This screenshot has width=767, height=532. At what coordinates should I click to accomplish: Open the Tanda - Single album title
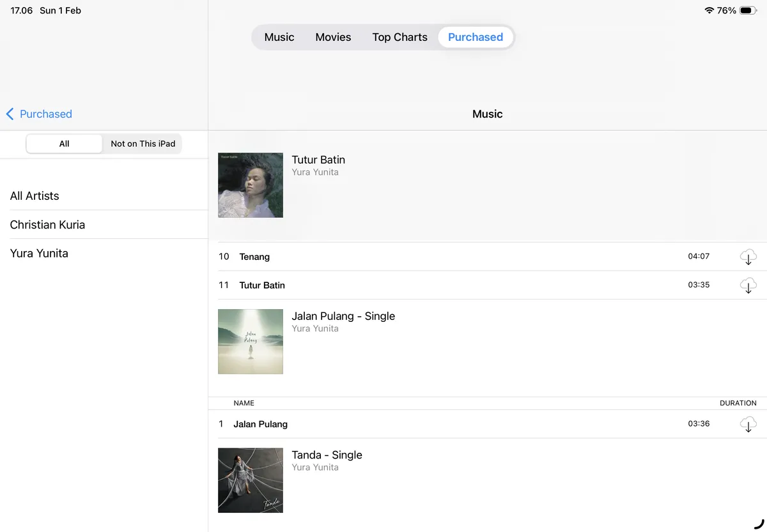pos(327,455)
